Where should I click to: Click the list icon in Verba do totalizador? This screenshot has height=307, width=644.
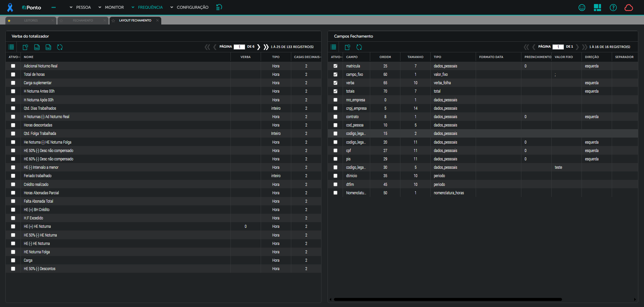11,47
